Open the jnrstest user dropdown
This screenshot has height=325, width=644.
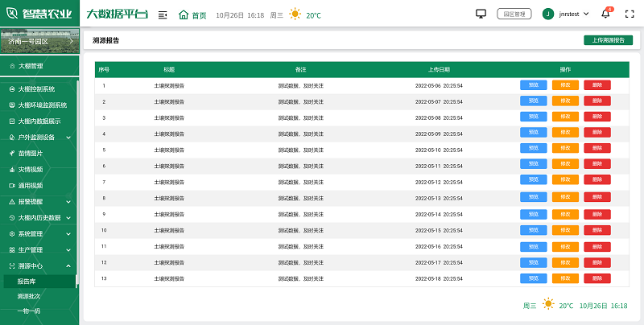point(572,14)
